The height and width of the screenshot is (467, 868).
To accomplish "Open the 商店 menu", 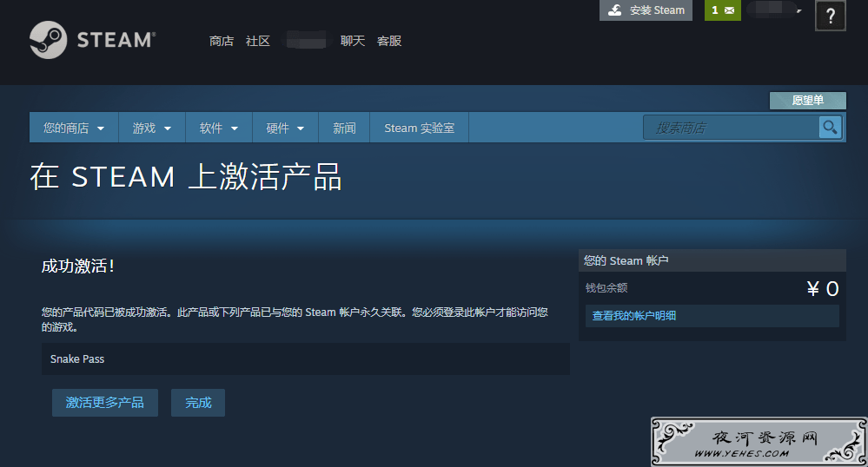I will tap(222, 41).
